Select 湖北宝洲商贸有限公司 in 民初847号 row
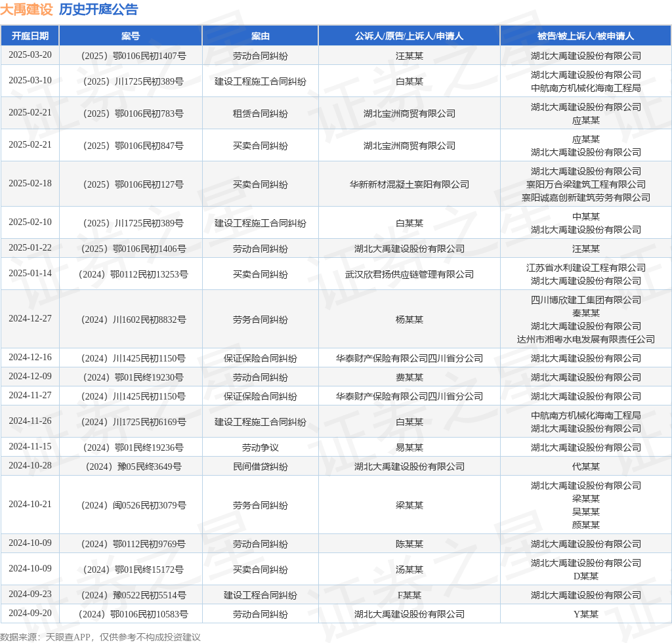The width and height of the screenshot is (672, 643). pyautogui.click(x=409, y=146)
